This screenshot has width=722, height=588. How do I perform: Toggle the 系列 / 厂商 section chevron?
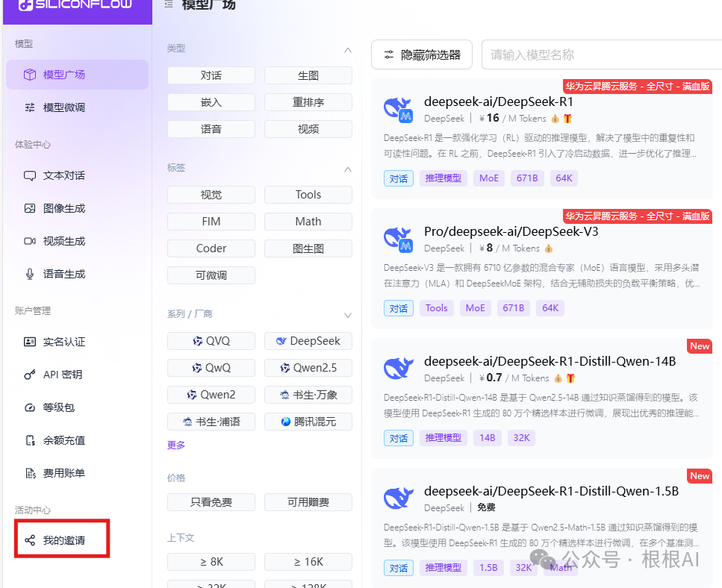(x=348, y=315)
